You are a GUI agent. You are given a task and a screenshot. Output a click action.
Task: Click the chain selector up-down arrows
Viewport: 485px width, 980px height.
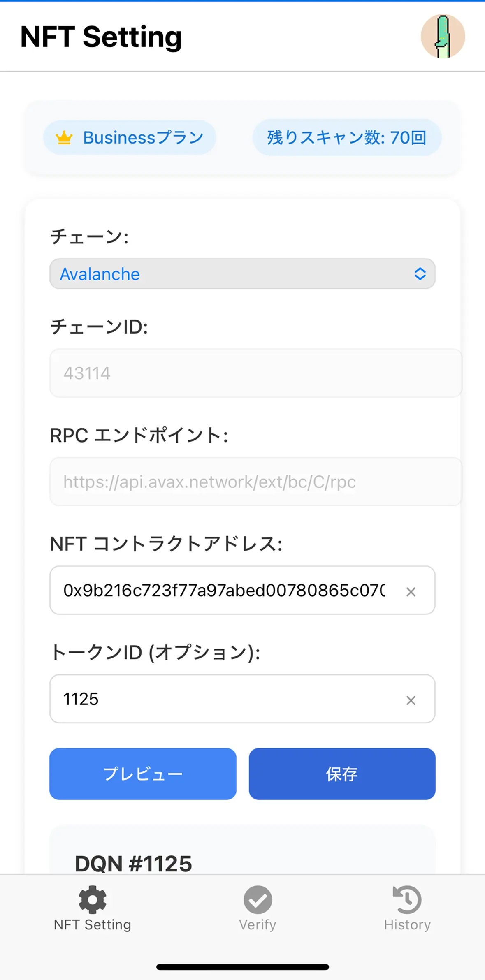(x=420, y=274)
